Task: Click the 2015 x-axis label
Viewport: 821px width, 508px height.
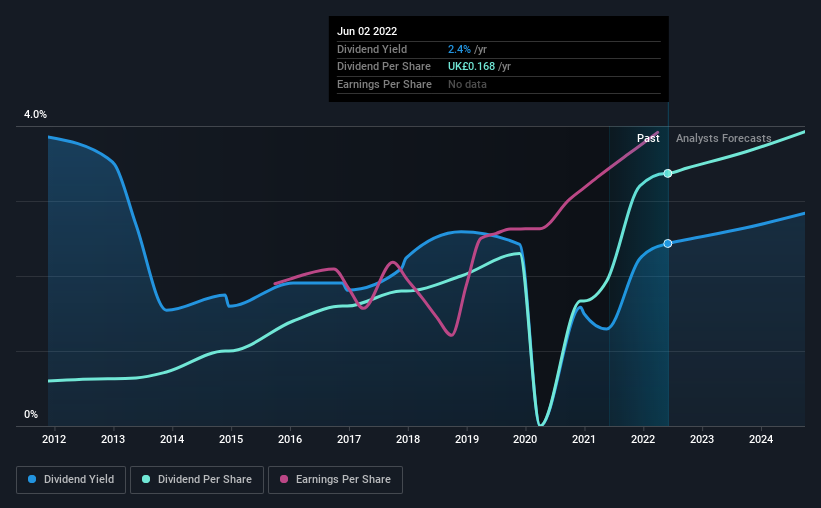Action: click(x=231, y=439)
